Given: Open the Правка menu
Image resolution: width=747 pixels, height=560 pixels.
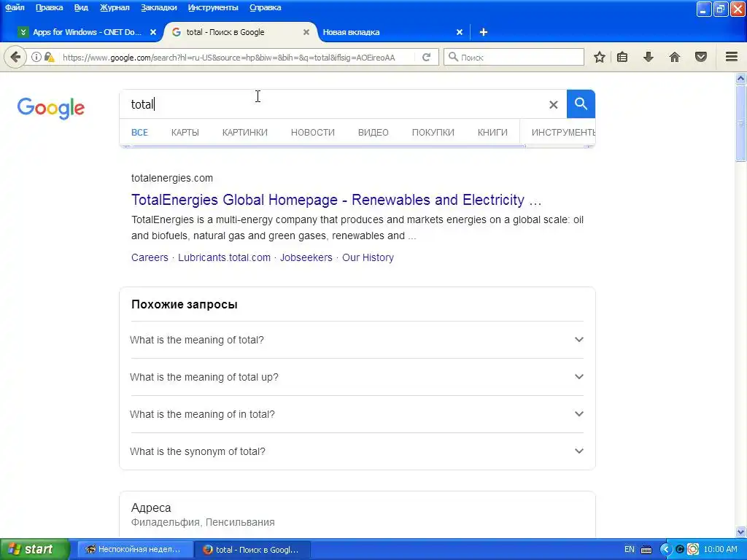Looking at the screenshot, I should (x=49, y=7).
